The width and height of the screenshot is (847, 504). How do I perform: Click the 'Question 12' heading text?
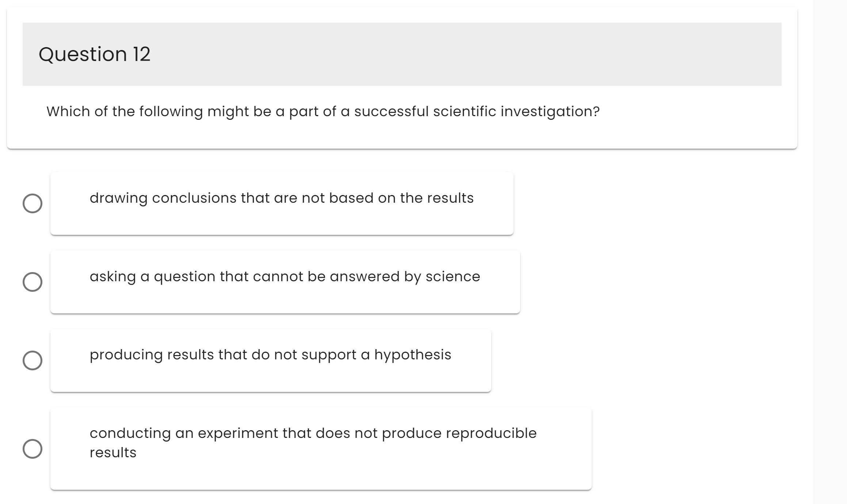94,54
